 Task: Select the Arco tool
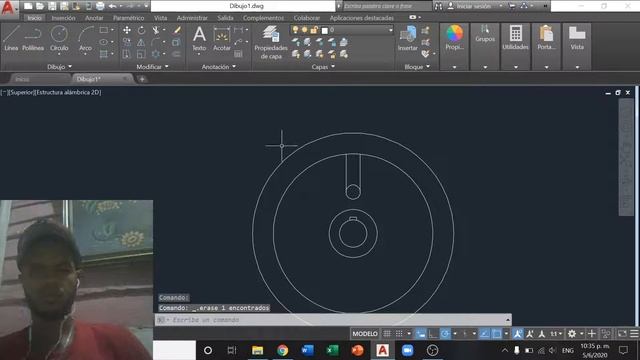[x=85, y=38]
